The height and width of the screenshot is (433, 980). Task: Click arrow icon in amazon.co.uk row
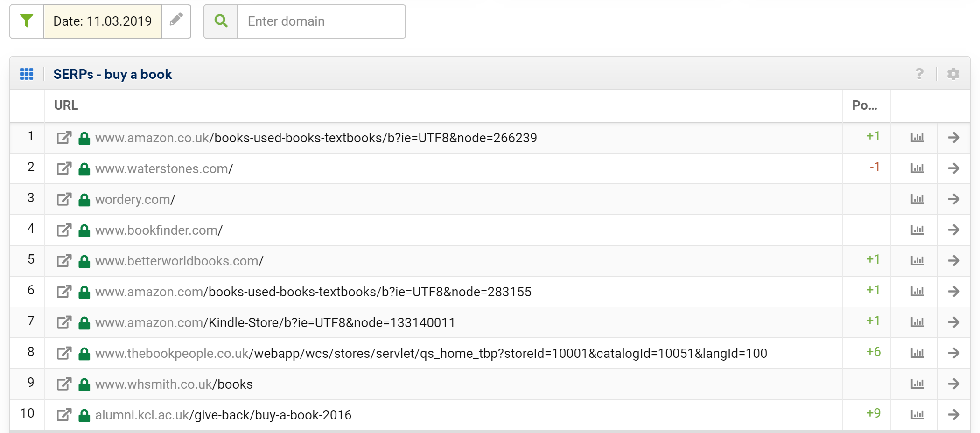(x=954, y=138)
